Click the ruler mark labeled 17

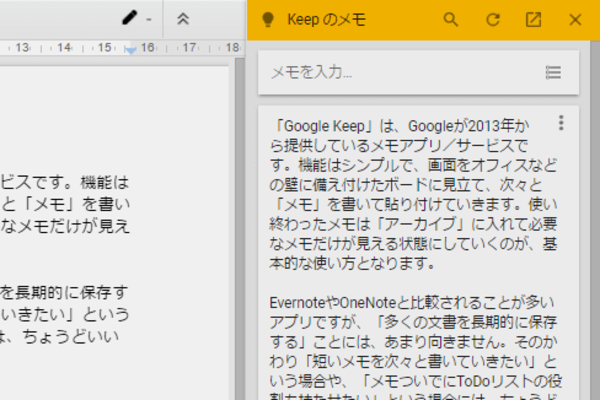189,47
